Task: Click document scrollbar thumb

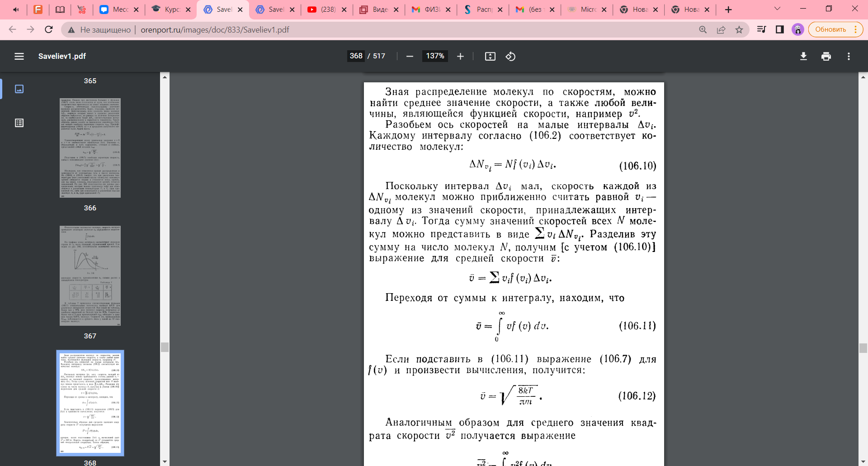Action: [x=863, y=348]
